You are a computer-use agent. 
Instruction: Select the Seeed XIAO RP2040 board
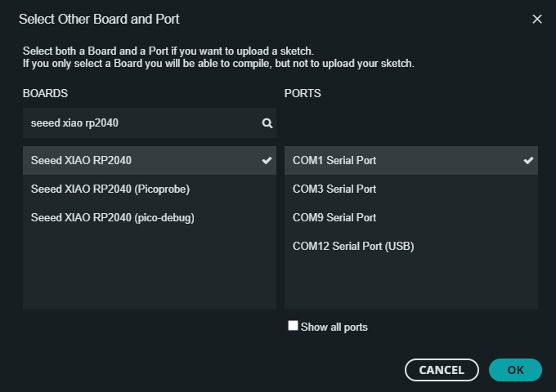coord(150,160)
